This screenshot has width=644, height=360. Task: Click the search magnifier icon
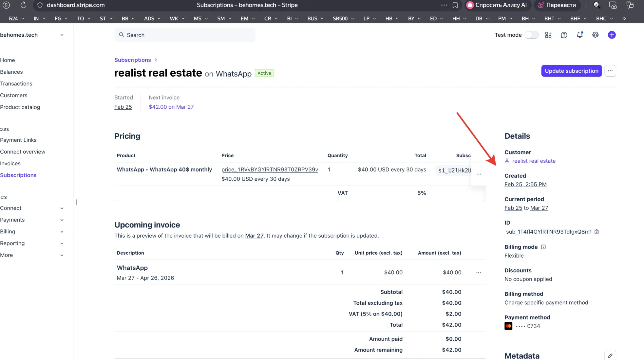pyautogui.click(x=121, y=35)
